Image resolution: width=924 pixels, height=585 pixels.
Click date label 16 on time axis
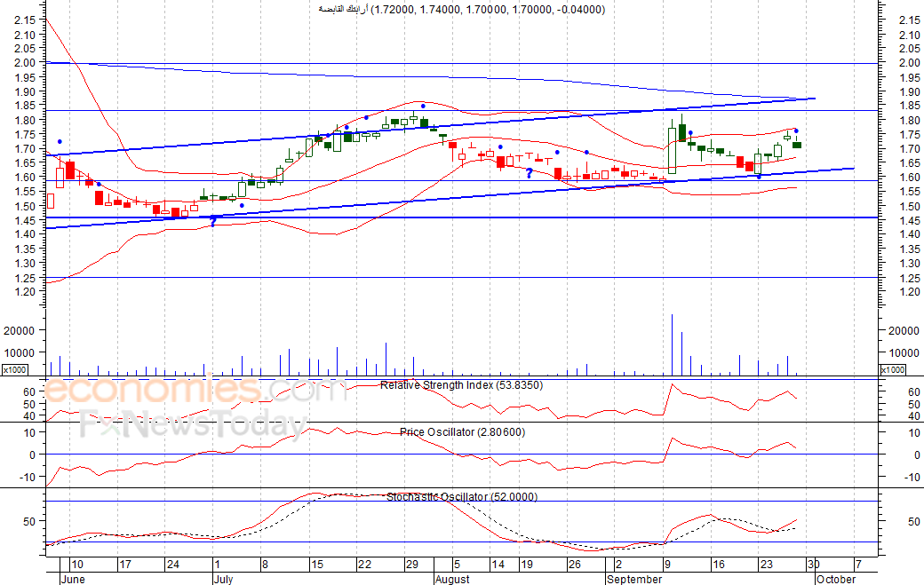click(x=719, y=565)
